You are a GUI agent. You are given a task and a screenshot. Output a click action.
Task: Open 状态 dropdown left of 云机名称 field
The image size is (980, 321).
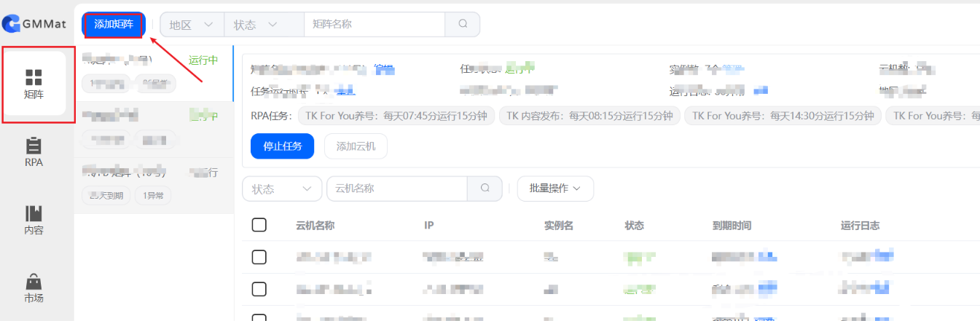pos(282,189)
